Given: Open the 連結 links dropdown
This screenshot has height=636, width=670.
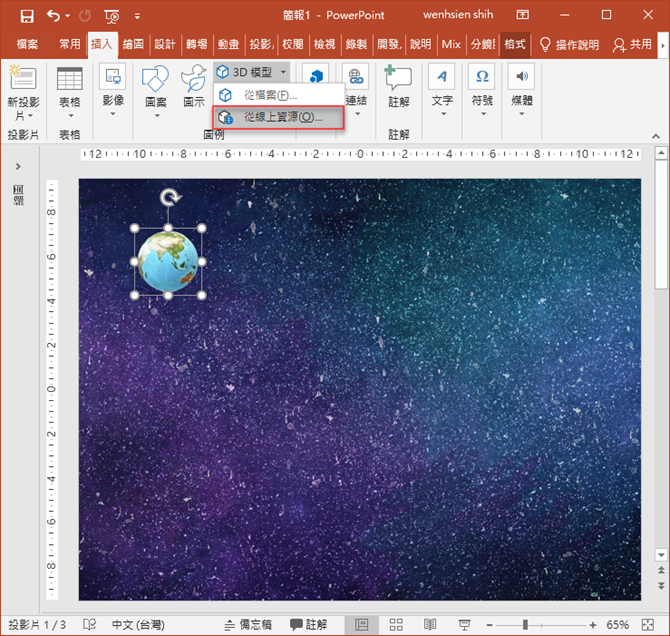Looking at the screenshot, I should (356, 90).
